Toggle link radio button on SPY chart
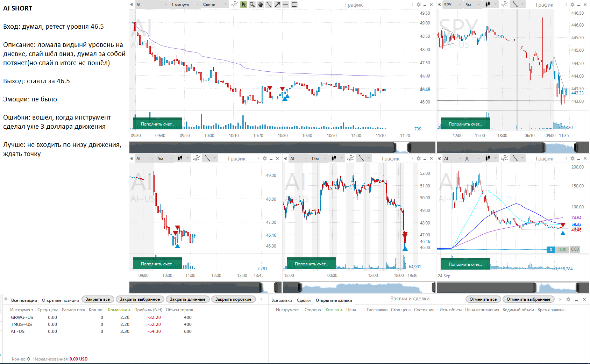 440,5
